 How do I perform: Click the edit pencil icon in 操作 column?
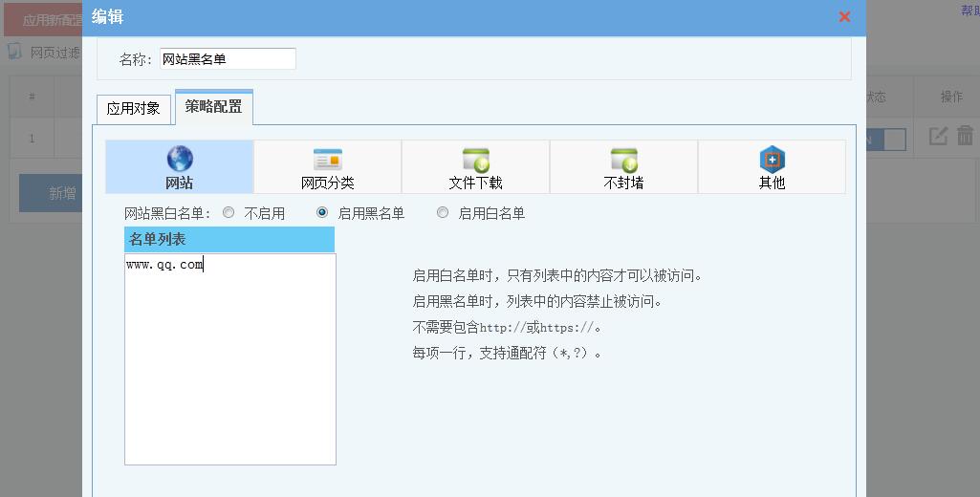click(x=938, y=137)
